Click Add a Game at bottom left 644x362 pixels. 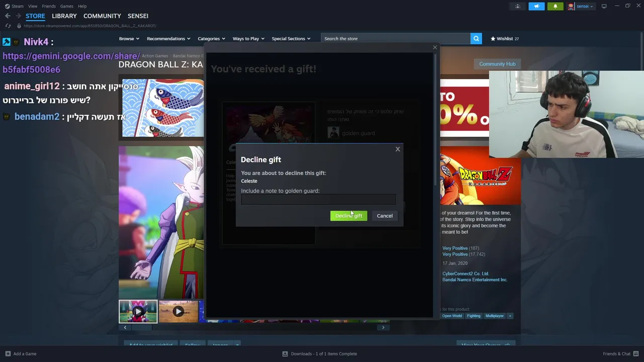tap(20, 354)
